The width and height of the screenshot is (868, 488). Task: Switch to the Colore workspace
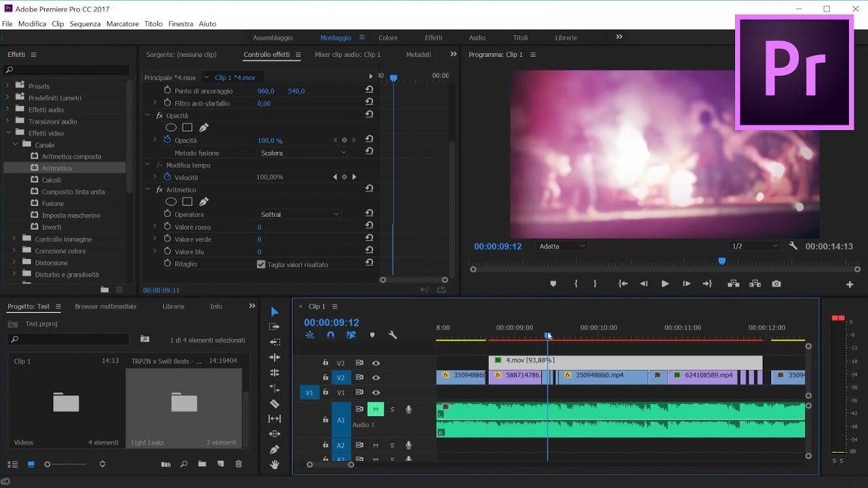click(x=388, y=38)
